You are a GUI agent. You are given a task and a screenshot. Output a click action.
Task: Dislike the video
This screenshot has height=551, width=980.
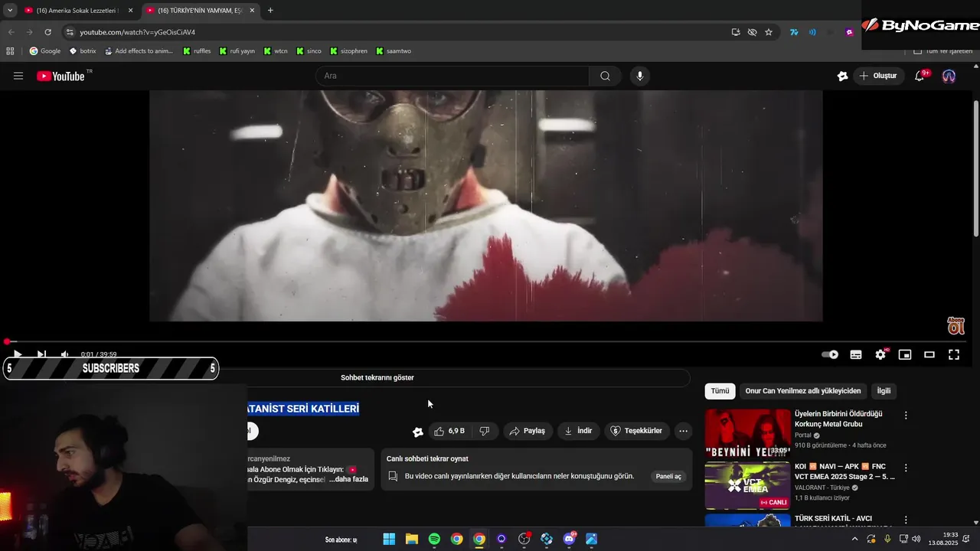click(x=485, y=431)
